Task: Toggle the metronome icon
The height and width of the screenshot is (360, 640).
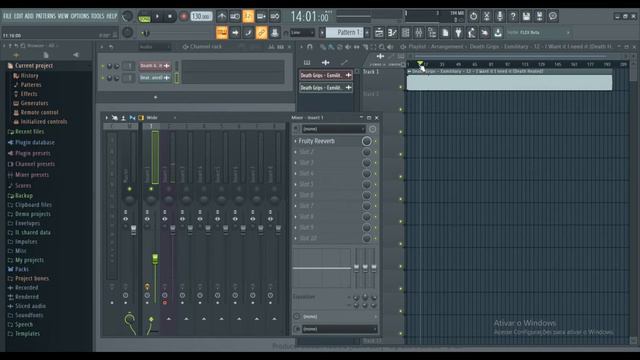Action: (x=222, y=16)
